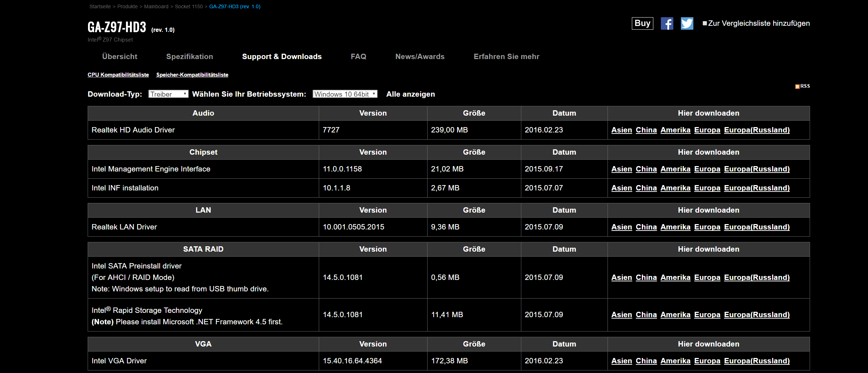Open the FAQ tab
Viewport: 868px width, 373px height.
pyautogui.click(x=359, y=57)
